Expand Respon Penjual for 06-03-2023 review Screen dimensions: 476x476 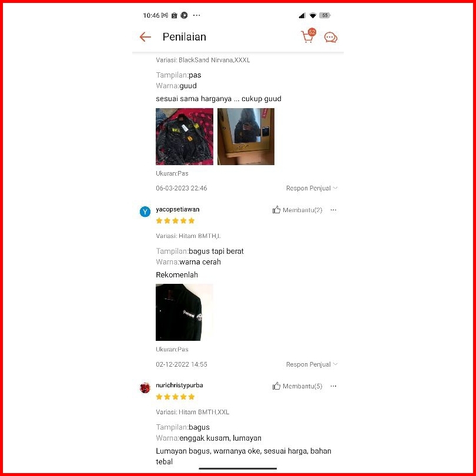tap(312, 188)
